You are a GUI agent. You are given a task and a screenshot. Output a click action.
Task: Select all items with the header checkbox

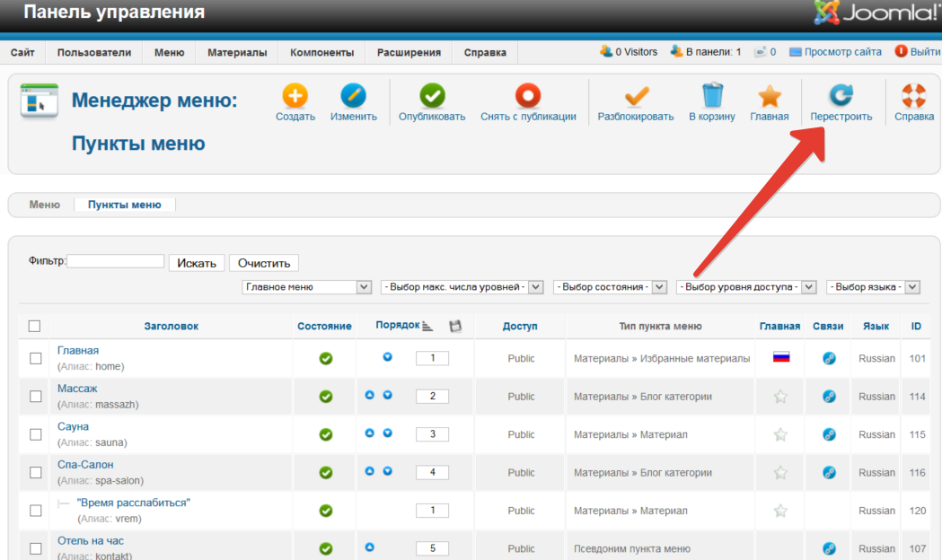click(x=35, y=326)
